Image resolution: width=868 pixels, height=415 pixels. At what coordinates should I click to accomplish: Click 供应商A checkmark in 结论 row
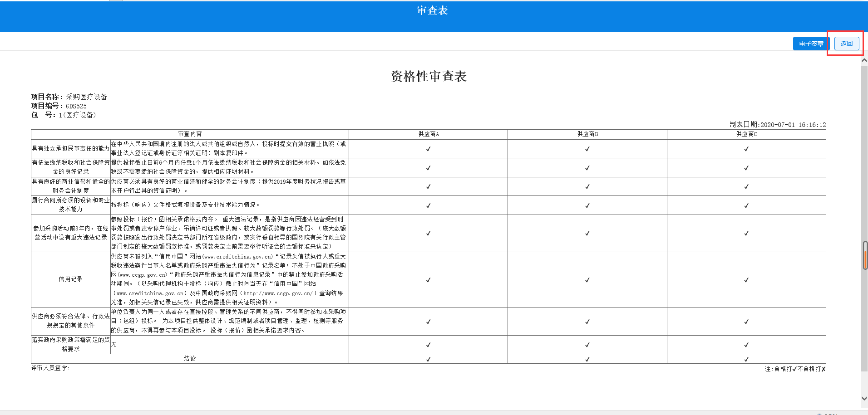428,359
